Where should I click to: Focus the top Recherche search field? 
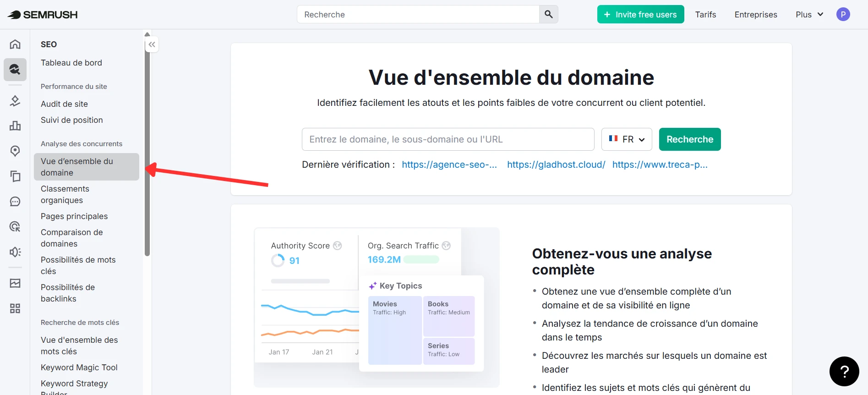point(418,14)
